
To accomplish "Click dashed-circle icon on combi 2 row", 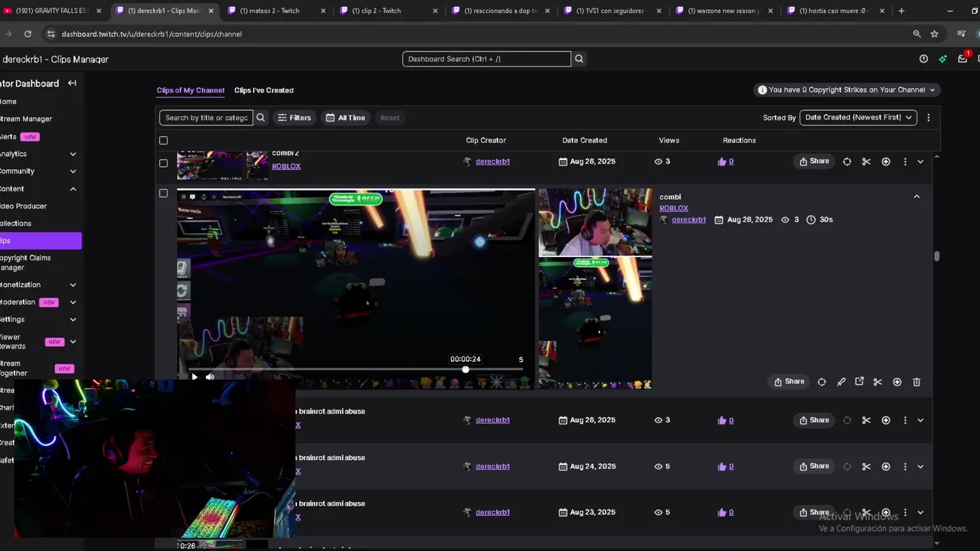I will 847,161.
